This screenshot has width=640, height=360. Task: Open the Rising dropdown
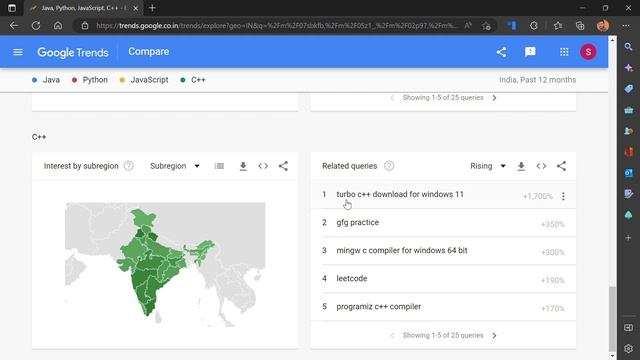pos(488,166)
